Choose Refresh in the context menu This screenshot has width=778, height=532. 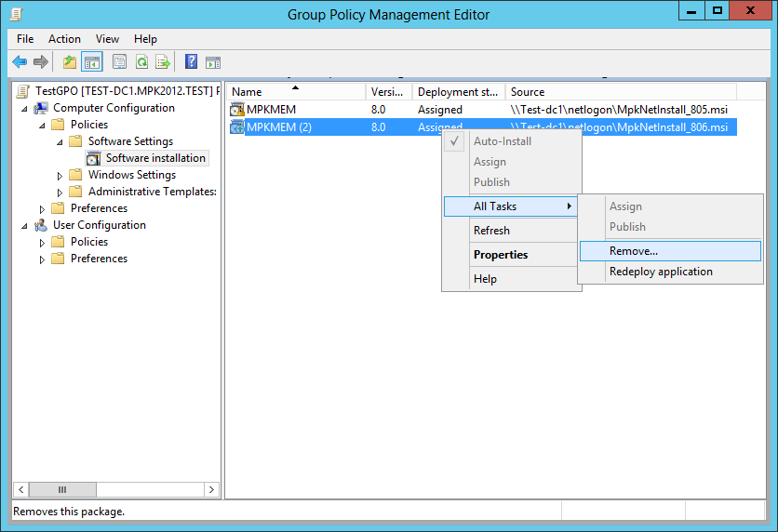tap(510, 231)
